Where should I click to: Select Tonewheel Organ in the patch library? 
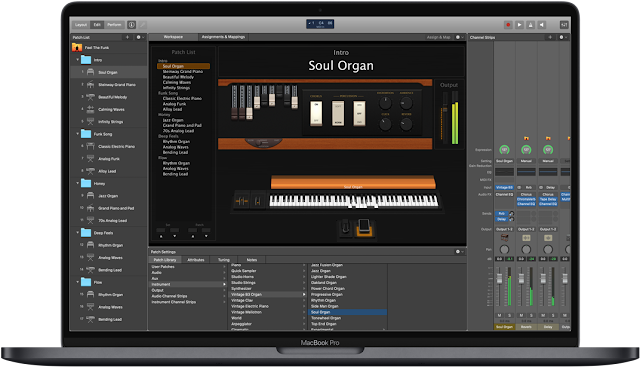pyautogui.click(x=326, y=318)
